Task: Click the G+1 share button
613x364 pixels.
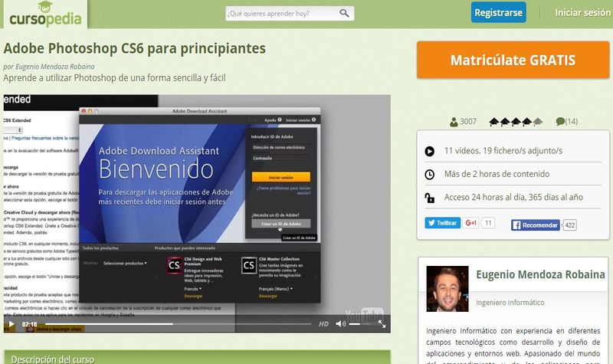Action: click(470, 223)
